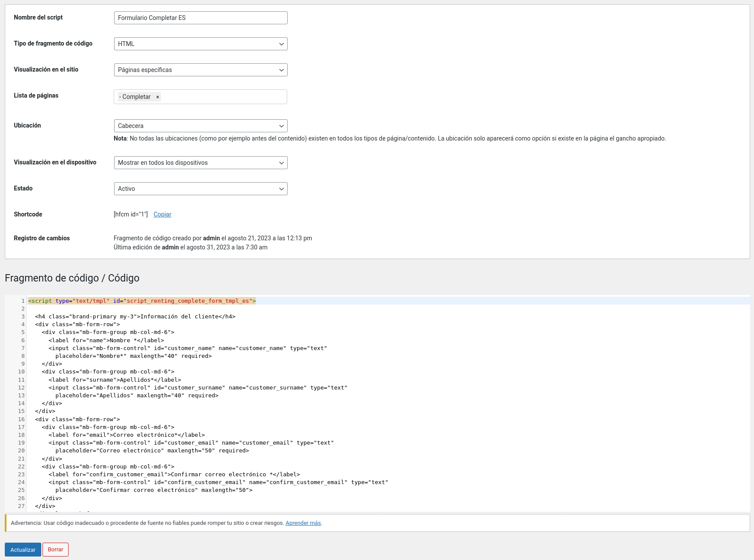The image size is (754, 560).
Task: Click the Lista de páginas label
Action: pos(36,95)
